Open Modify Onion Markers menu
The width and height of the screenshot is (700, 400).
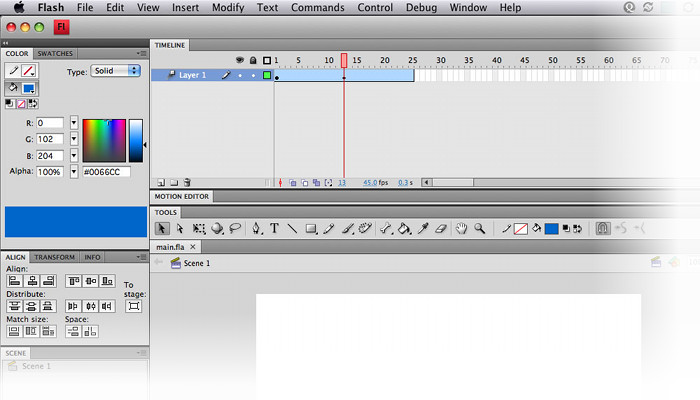329,183
